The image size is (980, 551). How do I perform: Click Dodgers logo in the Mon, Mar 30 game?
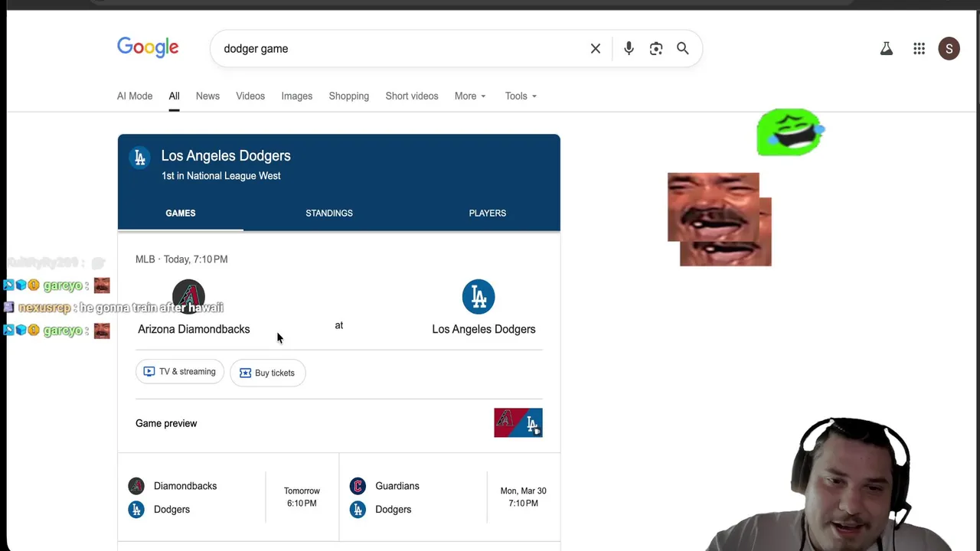point(358,509)
